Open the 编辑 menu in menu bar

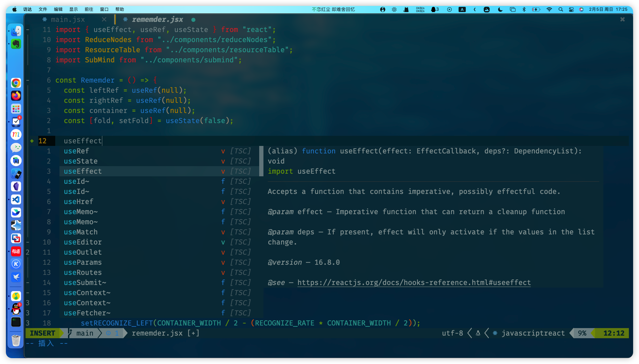[x=58, y=9]
